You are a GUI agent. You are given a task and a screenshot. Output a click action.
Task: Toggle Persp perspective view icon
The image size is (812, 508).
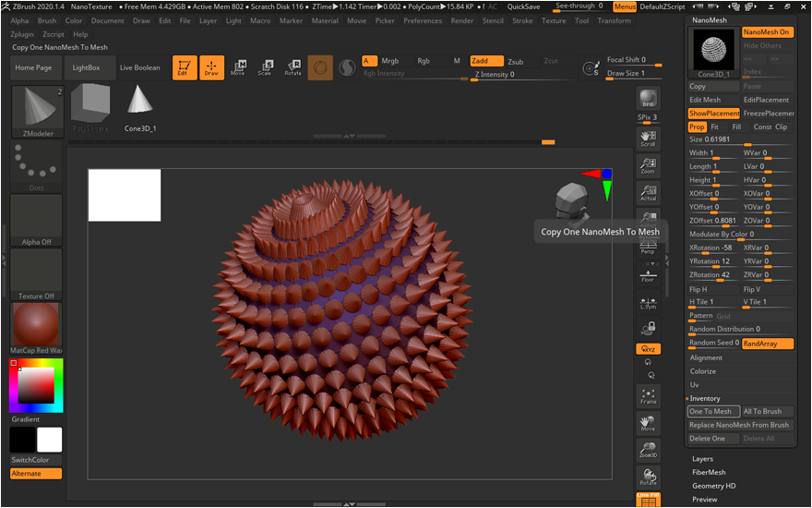coord(648,248)
